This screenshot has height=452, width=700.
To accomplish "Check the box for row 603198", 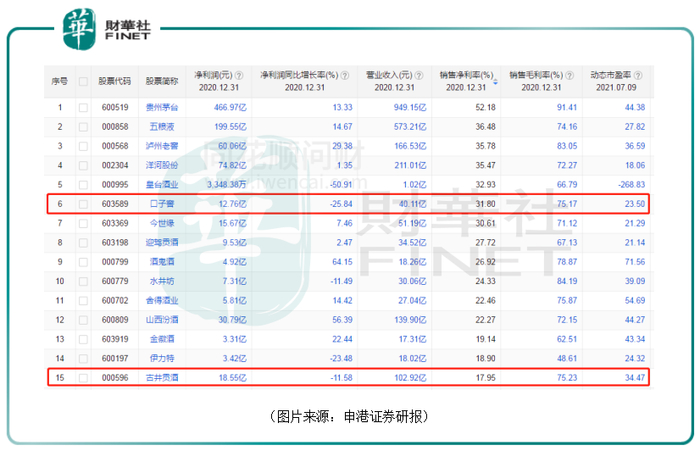I will pyautogui.click(x=83, y=243).
